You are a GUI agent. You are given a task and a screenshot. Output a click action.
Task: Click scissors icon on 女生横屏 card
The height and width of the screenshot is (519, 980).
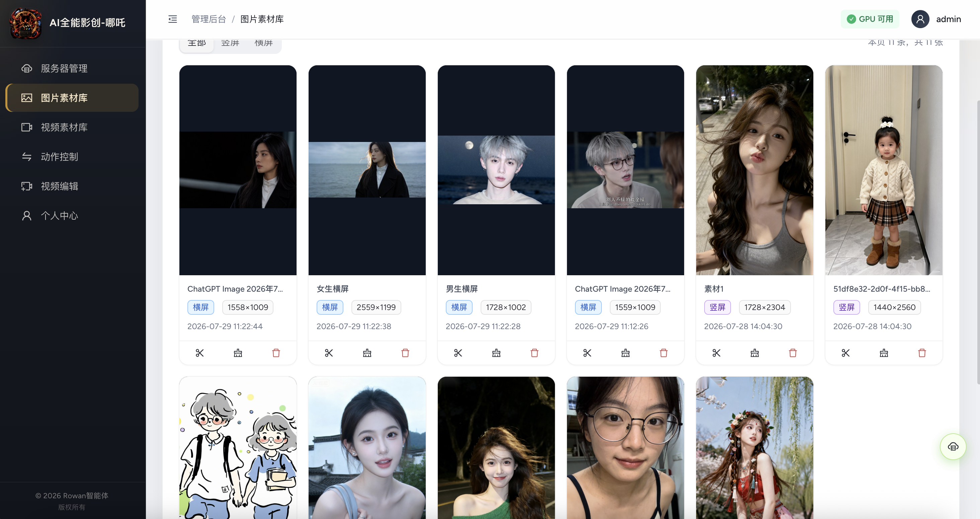coord(329,353)
